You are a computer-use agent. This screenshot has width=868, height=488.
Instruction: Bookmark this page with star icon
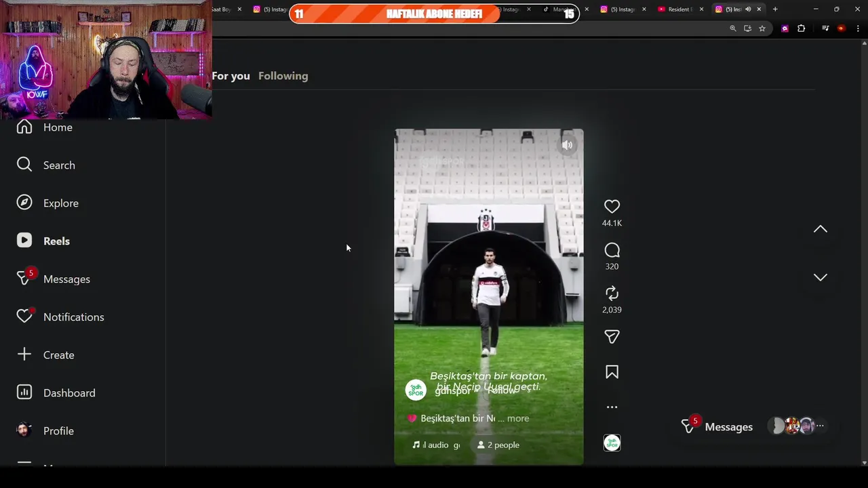click(762, 28)
